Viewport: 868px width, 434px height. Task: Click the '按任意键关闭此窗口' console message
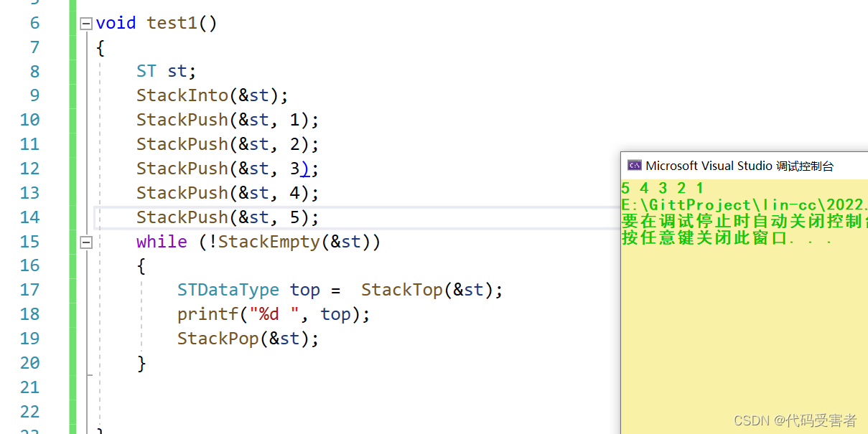click(x=727, y=237)
